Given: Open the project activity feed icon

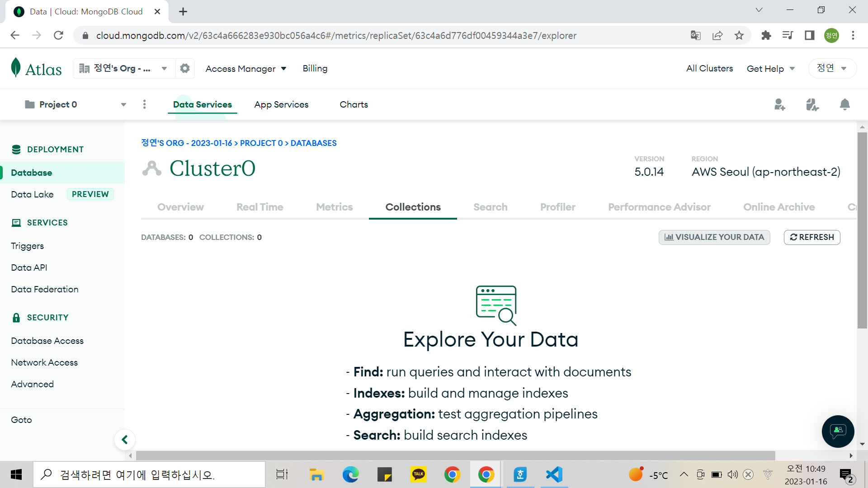Looking at the screenshot, I should (812, 104).
